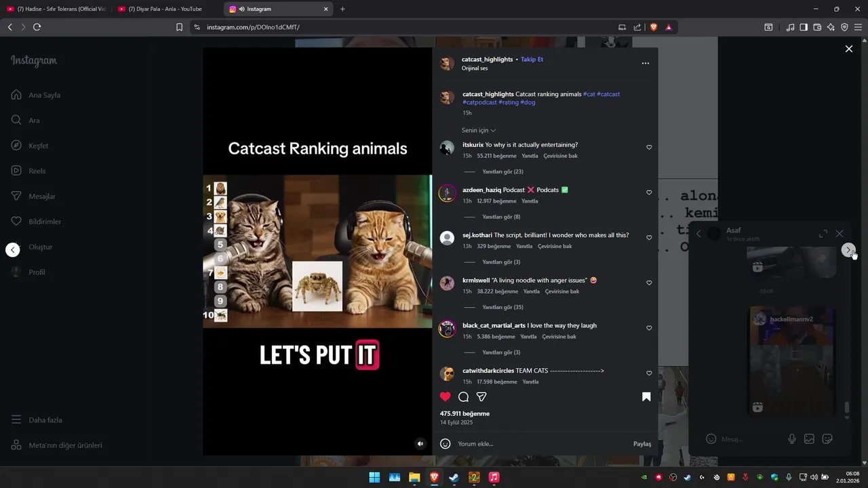Expand replies under black_cat_martial_arts comment

tap(501, 352)
